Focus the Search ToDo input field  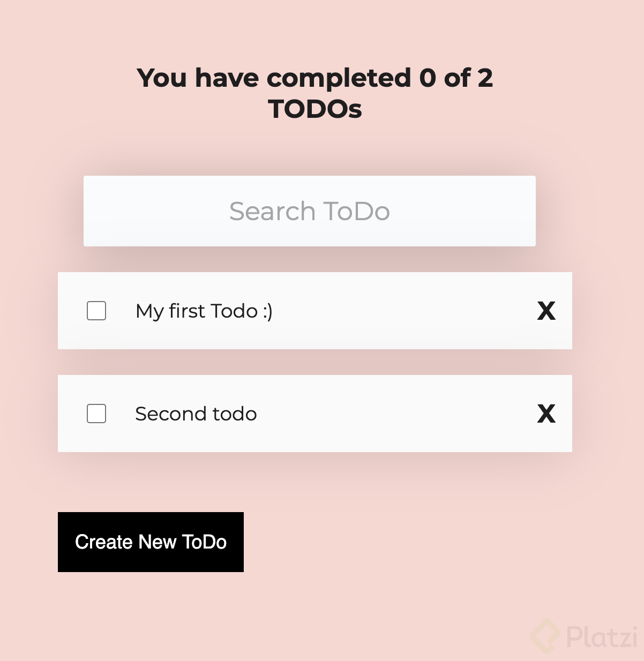click(310, 211)
